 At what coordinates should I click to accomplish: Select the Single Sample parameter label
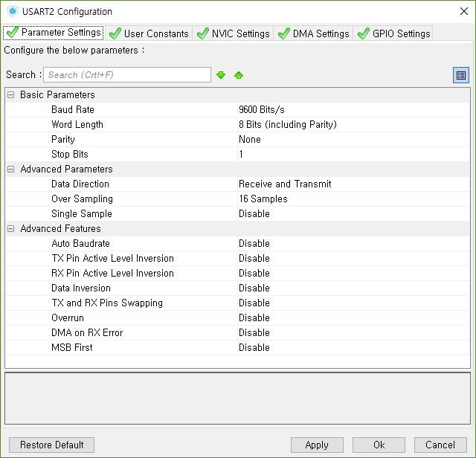click(x=82, y=213)
